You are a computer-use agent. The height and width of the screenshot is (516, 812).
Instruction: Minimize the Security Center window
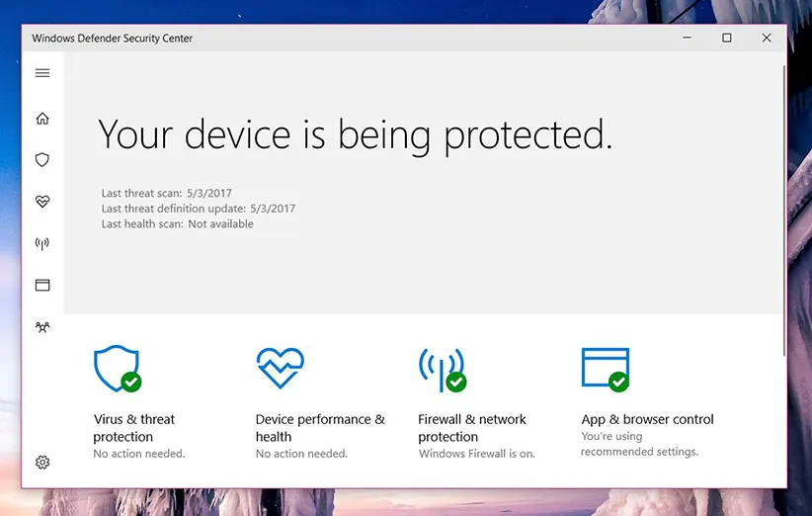[x=688, y=39]
